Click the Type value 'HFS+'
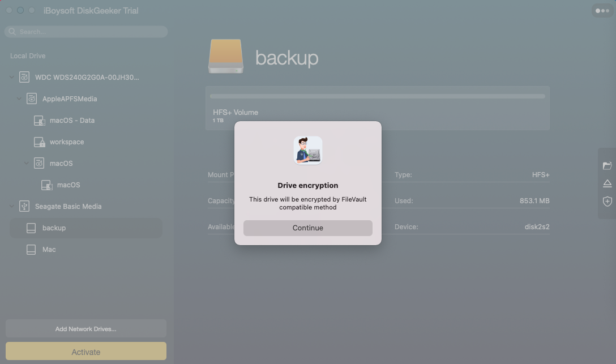The width and height of the screenshot is (616, 364). tap(541, 175)
